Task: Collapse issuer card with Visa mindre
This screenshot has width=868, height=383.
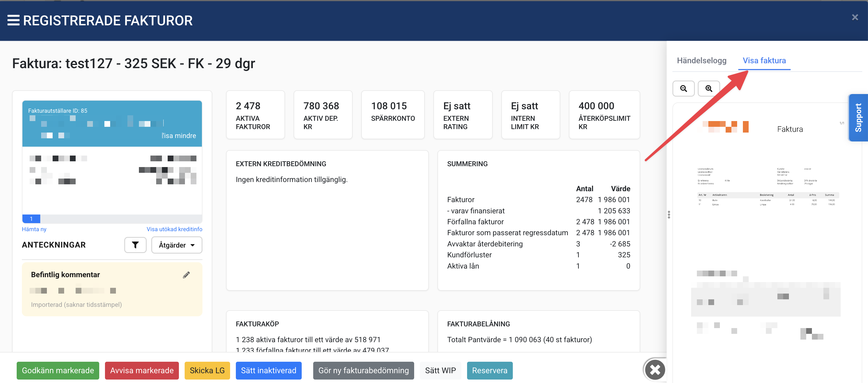Action: 179,135
